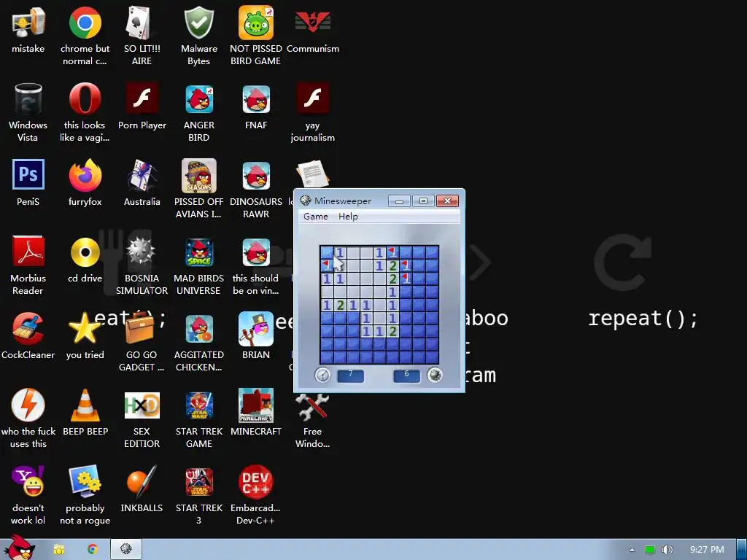This screenshot has width=747, height=560.
Task: Click the 'Windows Vista' recycle bin icon
Action: (x=28, y=99)
